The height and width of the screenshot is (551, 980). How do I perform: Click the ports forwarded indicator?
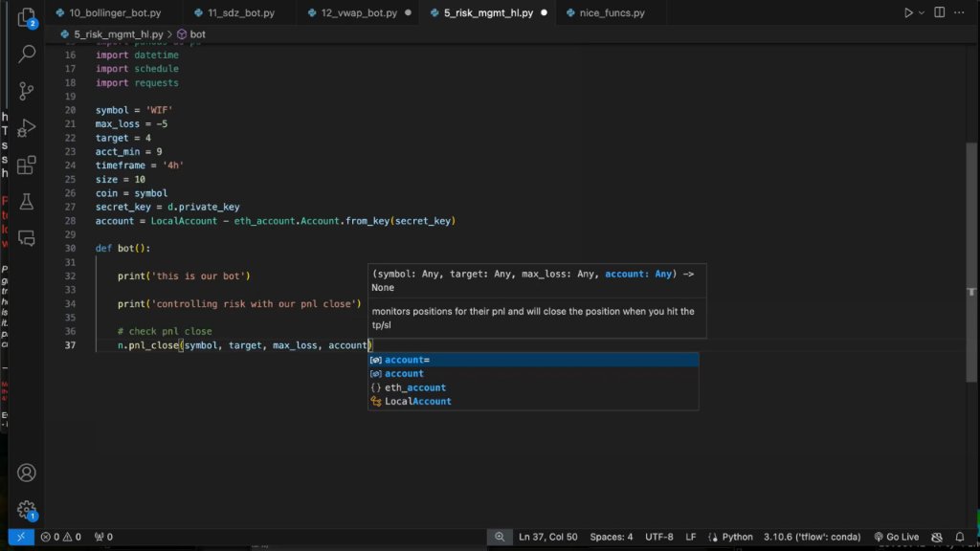[x=103, y=537]
